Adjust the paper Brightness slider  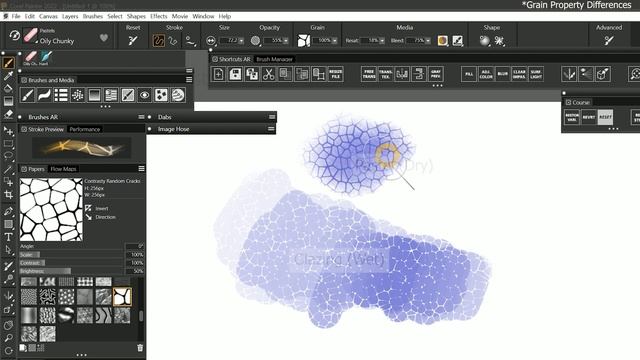point(71,271)
